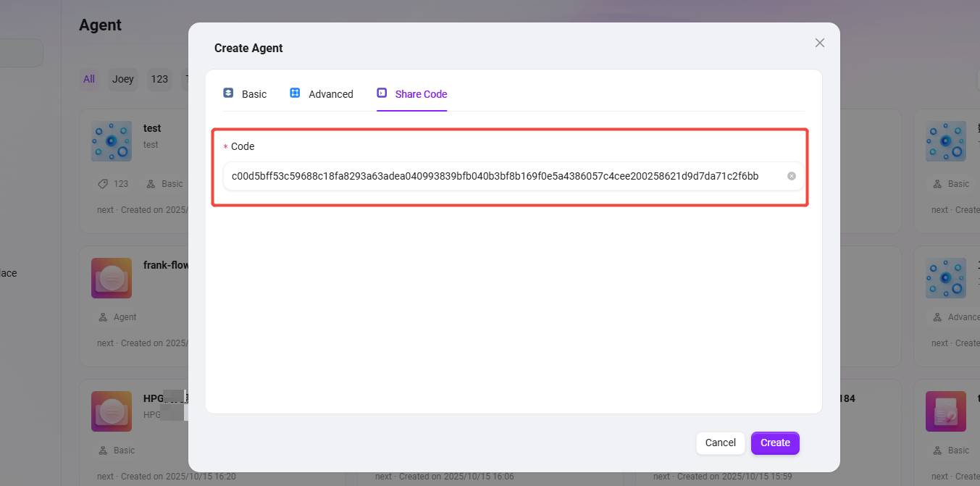Viewport: 980px width, 486px height.
Task: Switch to the Basic tab
Action: click(x=254, y=94)
